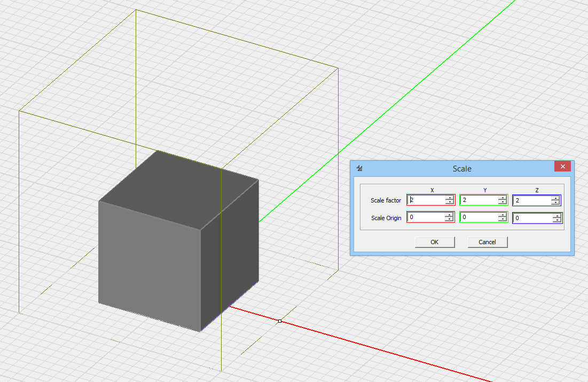
Task: Click the Scale dialog title bar icon
Action: (359, 168)
